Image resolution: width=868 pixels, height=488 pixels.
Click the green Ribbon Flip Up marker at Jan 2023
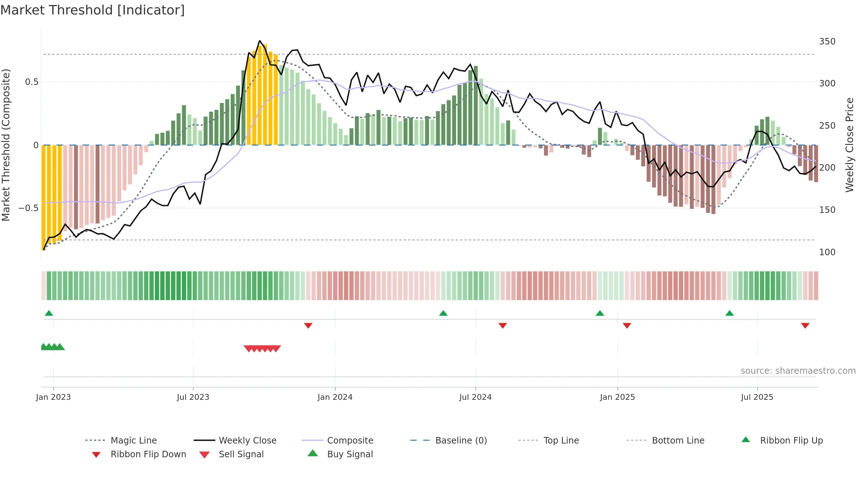tap(49, 313)
